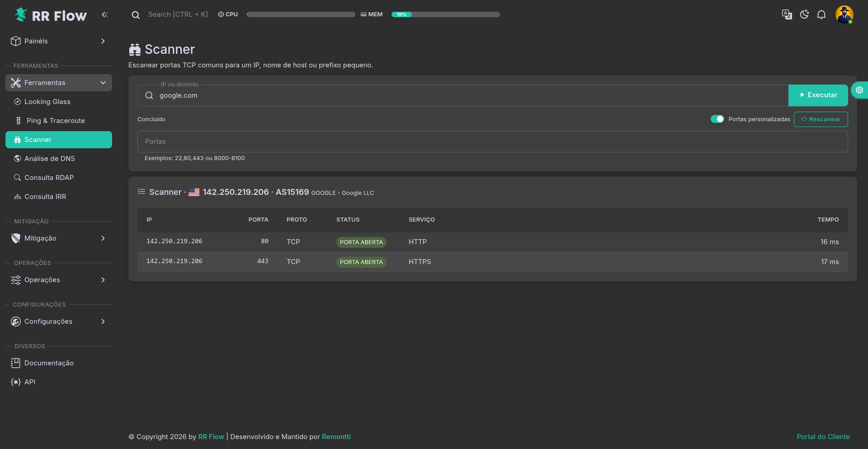Screen dimensions: 868x449
Task: Expand the Painéis menu
Action: click(x=59, y=41)
